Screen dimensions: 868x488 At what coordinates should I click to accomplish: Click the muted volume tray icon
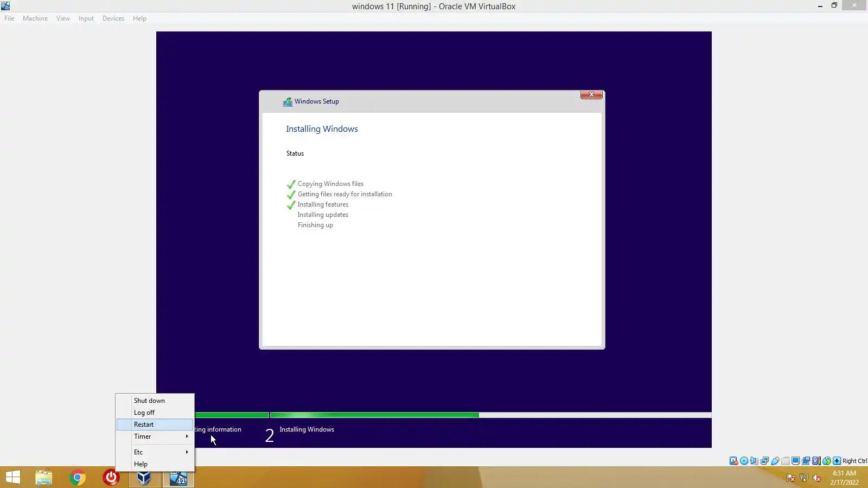817,478
